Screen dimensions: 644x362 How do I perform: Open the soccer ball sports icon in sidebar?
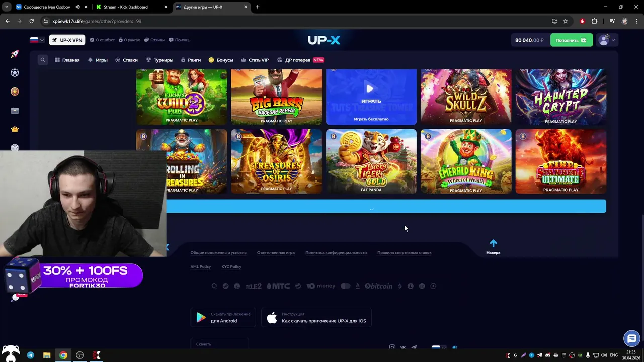click(15, 73)
